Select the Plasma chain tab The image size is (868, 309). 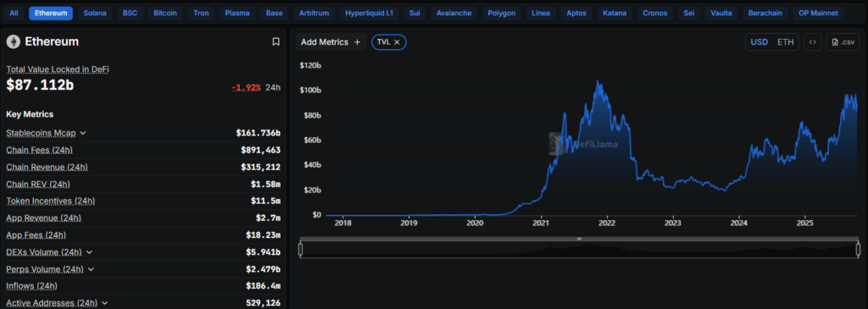(237, 13)
